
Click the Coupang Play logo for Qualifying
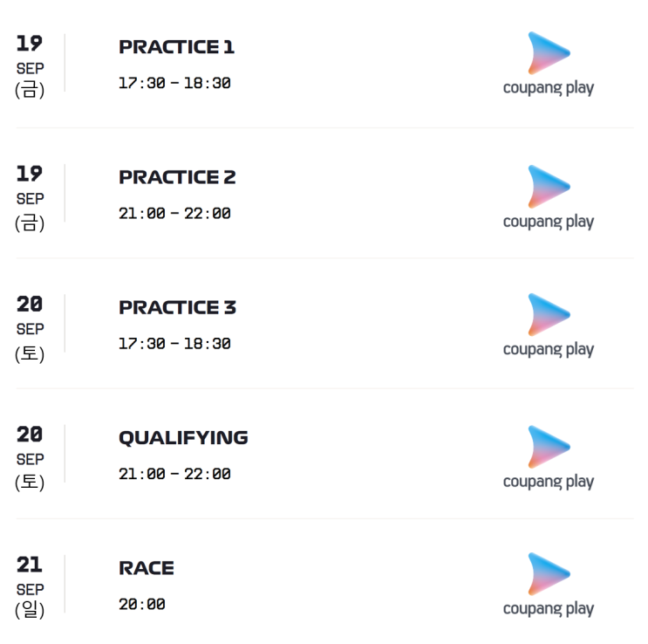[548, 457]
